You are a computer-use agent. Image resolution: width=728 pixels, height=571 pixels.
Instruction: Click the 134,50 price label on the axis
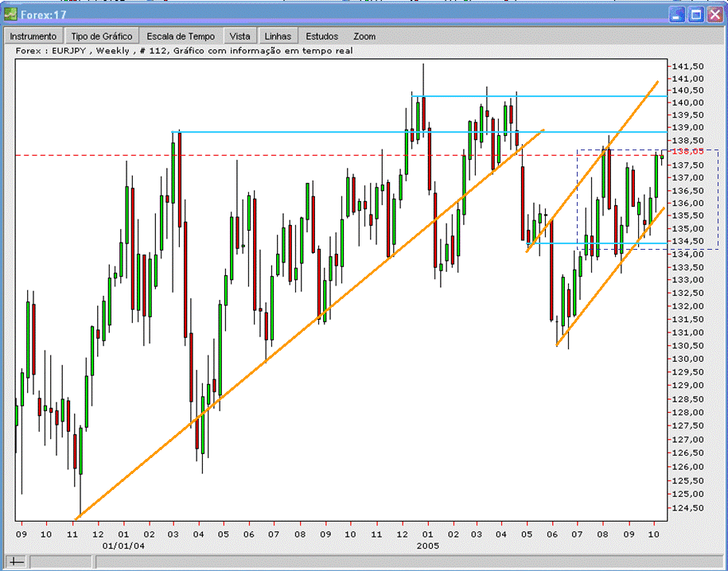click(x=689, y=241)
